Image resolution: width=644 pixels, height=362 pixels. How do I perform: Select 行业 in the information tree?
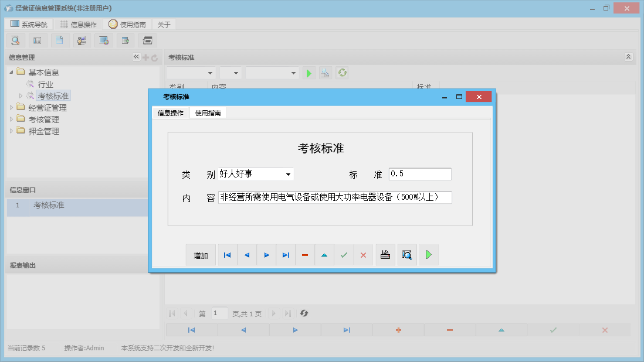(x=46, y=84)
